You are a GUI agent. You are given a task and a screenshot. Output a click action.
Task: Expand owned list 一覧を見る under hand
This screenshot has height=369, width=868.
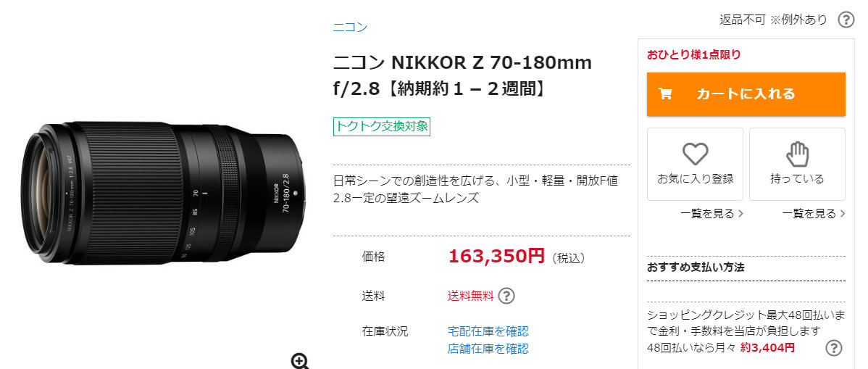click(x=814, y=213)
